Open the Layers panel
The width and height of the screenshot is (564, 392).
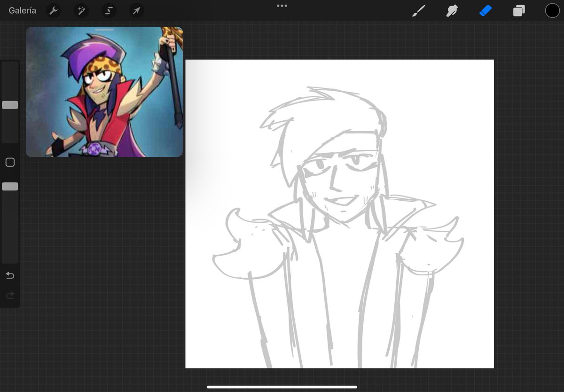click(x=519, y=10)
